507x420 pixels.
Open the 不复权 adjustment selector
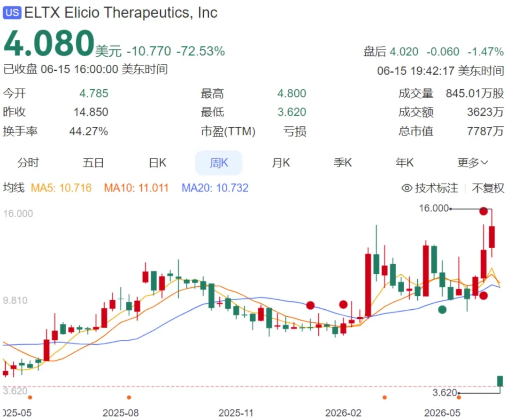488,188
